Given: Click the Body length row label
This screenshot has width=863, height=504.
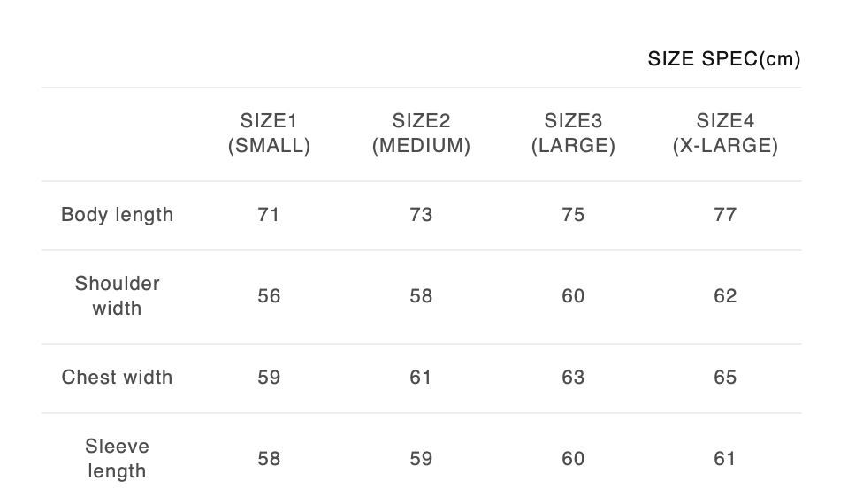Looking at the screenshot, I should (x=117, y=215).
